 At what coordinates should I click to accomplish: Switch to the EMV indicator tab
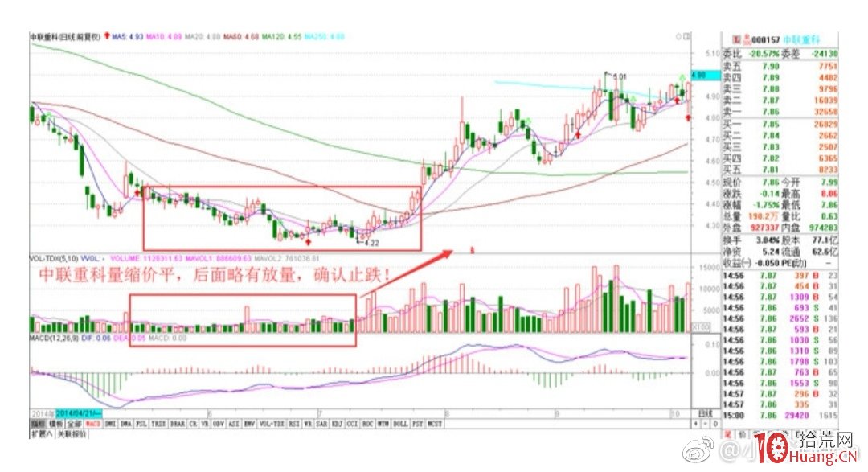coord(250,424)
